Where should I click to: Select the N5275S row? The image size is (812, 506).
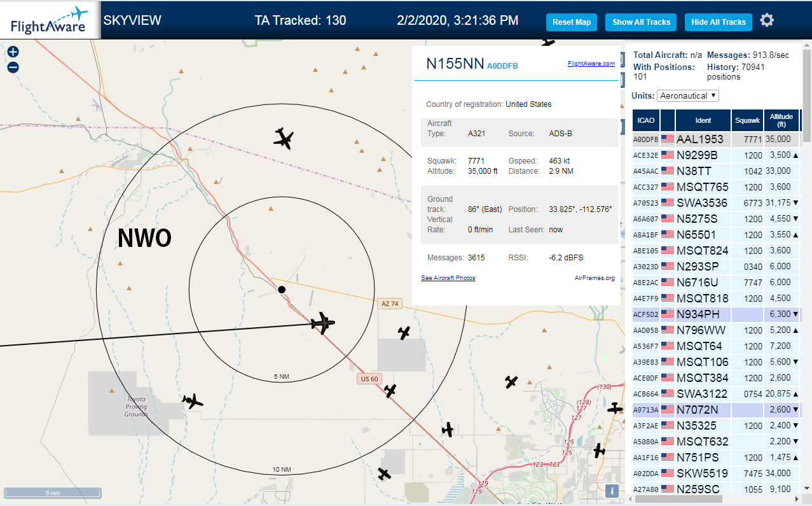click(717, 219)
